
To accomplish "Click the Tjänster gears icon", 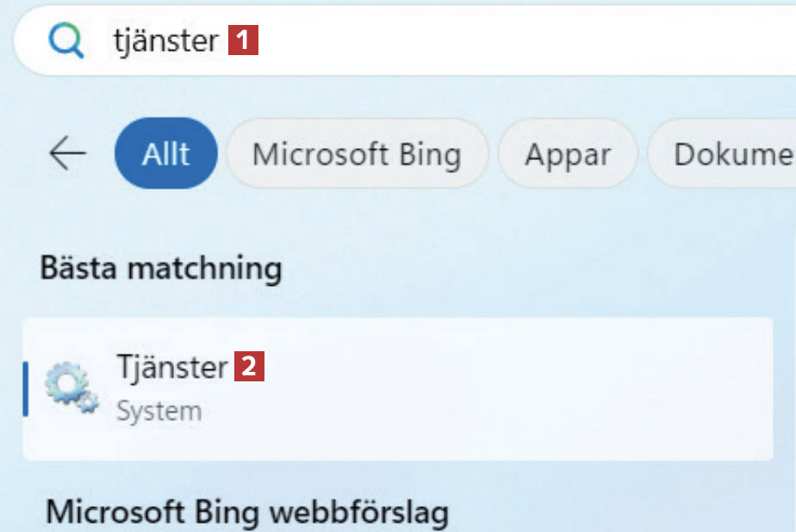I will tap(71, 387).
